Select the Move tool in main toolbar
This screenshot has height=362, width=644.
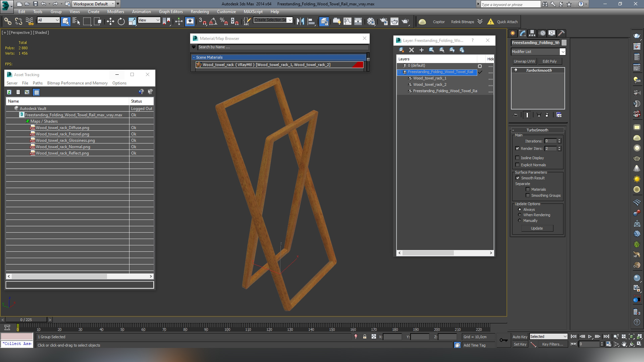(x=110, y=22)
